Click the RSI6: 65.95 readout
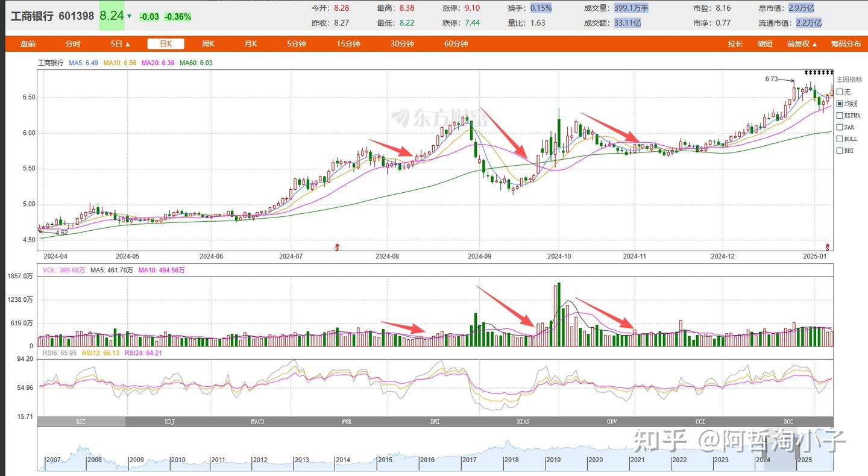 point(59,353)
